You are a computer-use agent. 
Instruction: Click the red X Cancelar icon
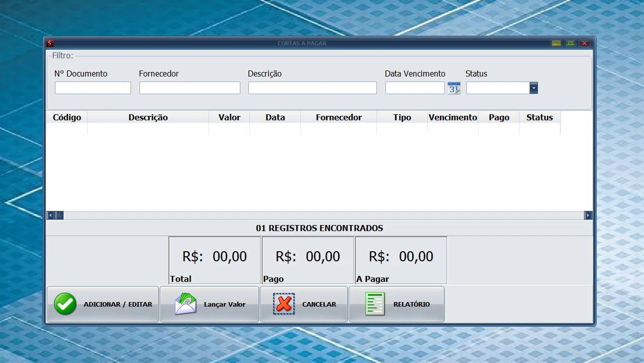[284, 304]
